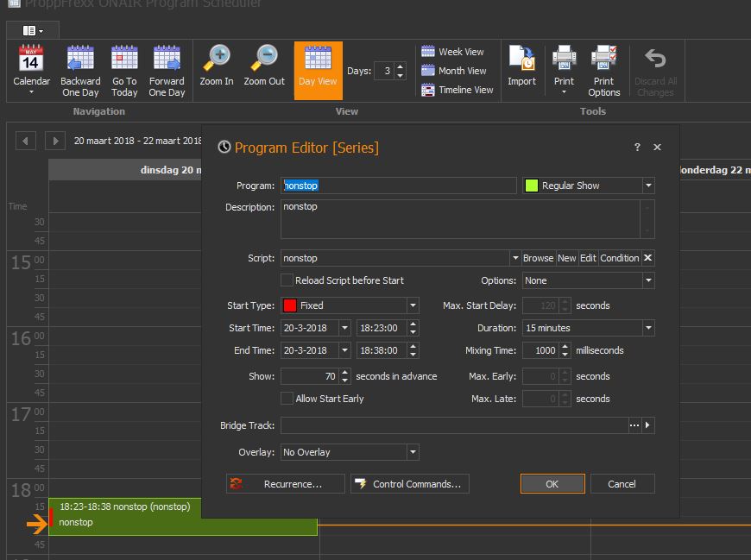Screen dimensions: 751x560
Task: Open Control Commands dialog
Action: (410, 484)
